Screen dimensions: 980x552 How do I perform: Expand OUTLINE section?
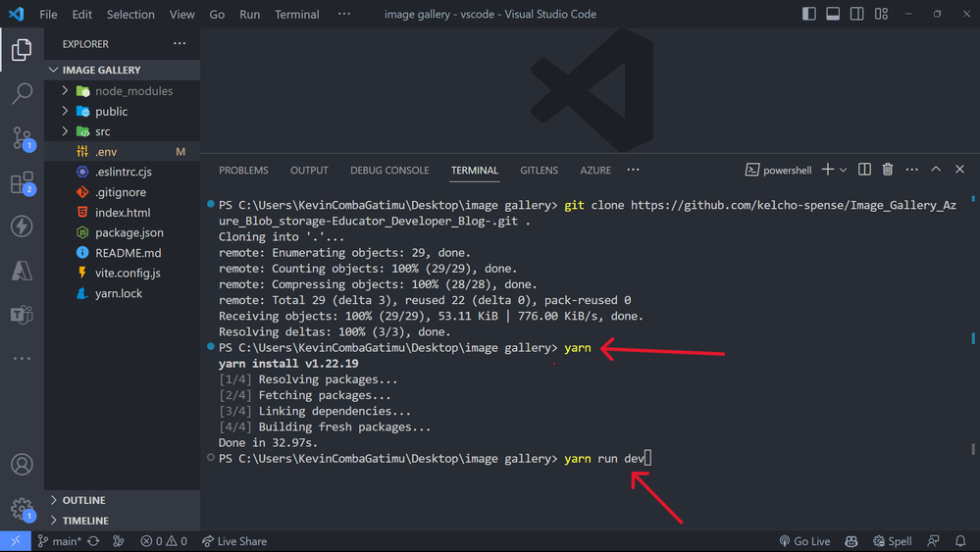pyautogui.click(x=123, y=500)
